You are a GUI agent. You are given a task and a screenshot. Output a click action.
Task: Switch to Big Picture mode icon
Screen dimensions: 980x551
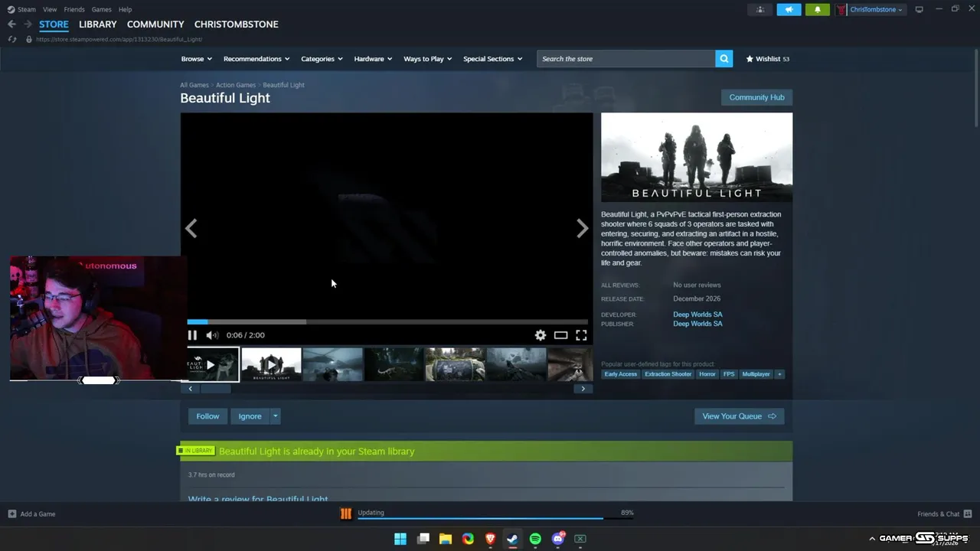point(919,9)
